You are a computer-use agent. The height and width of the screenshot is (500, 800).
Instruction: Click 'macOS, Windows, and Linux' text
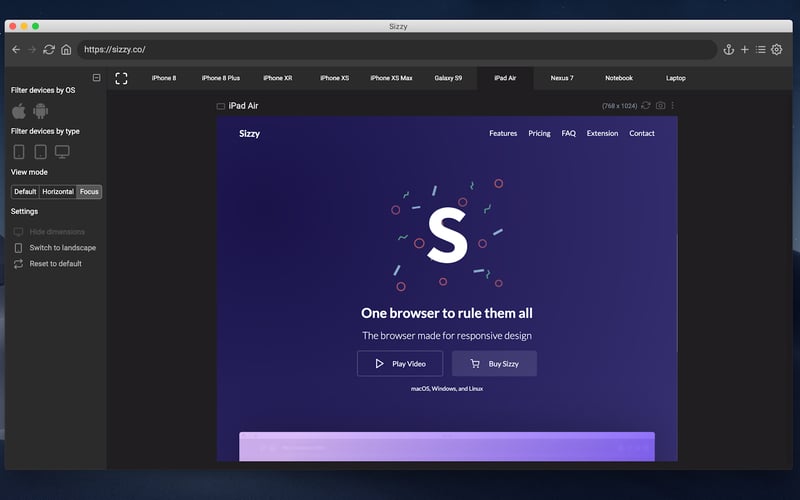tap(447, 389)
